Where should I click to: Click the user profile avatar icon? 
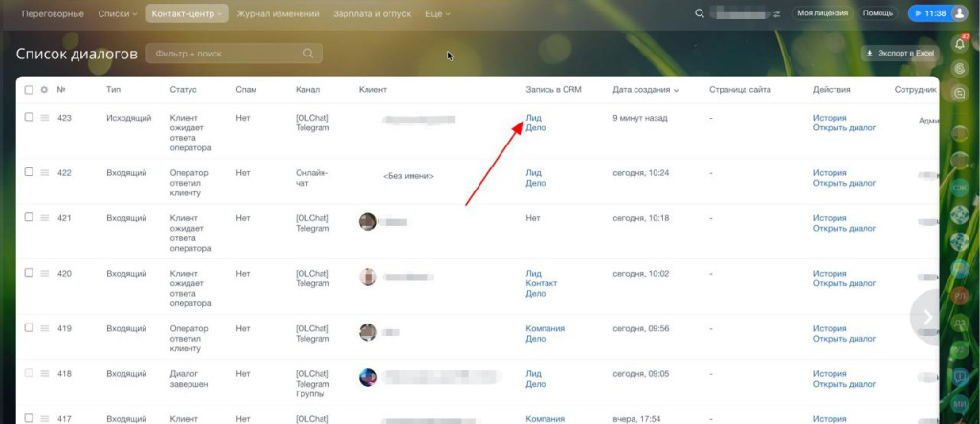coord(960,13)
